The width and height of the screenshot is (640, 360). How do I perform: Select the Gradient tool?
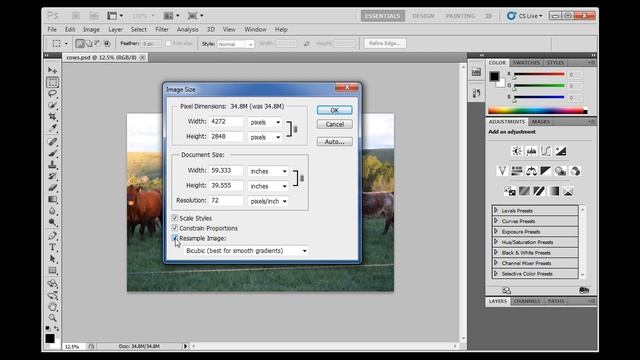point(52,199)
